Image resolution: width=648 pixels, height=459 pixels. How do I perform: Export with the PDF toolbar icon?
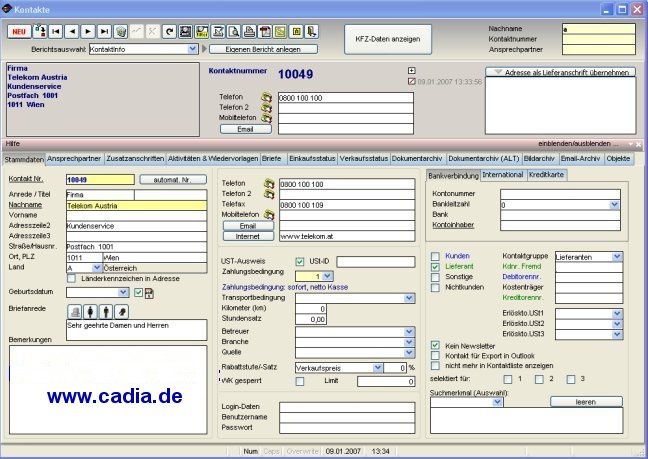[265, 32]
